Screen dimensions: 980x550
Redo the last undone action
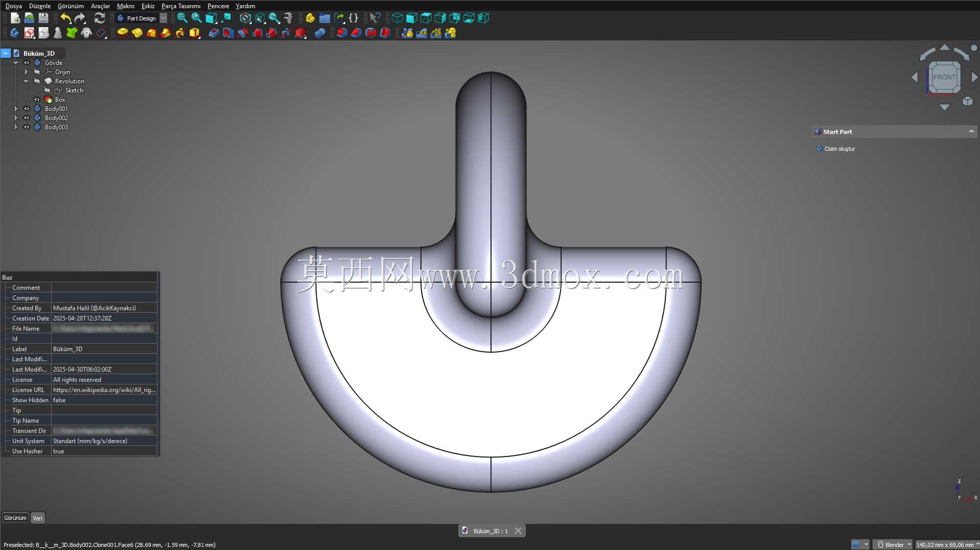tap(80, 18)
